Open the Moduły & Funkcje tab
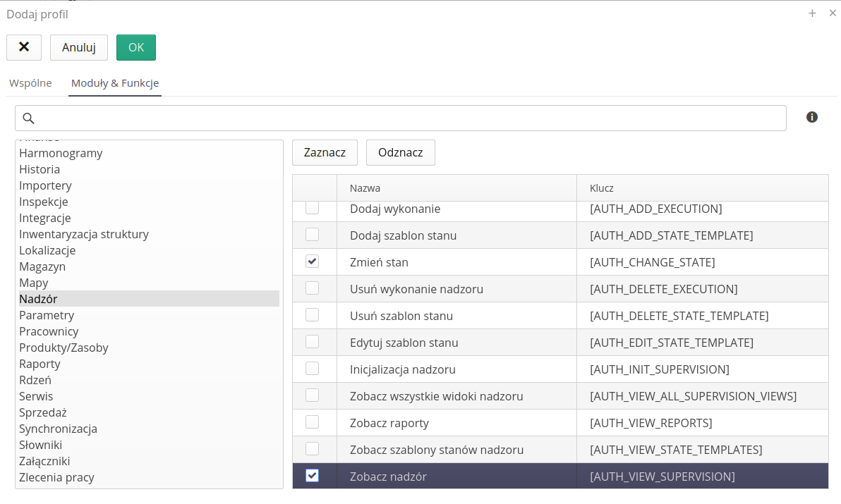The height and width of the screenshot is (504, 841). pyautogui.click(x=115, y=83)
